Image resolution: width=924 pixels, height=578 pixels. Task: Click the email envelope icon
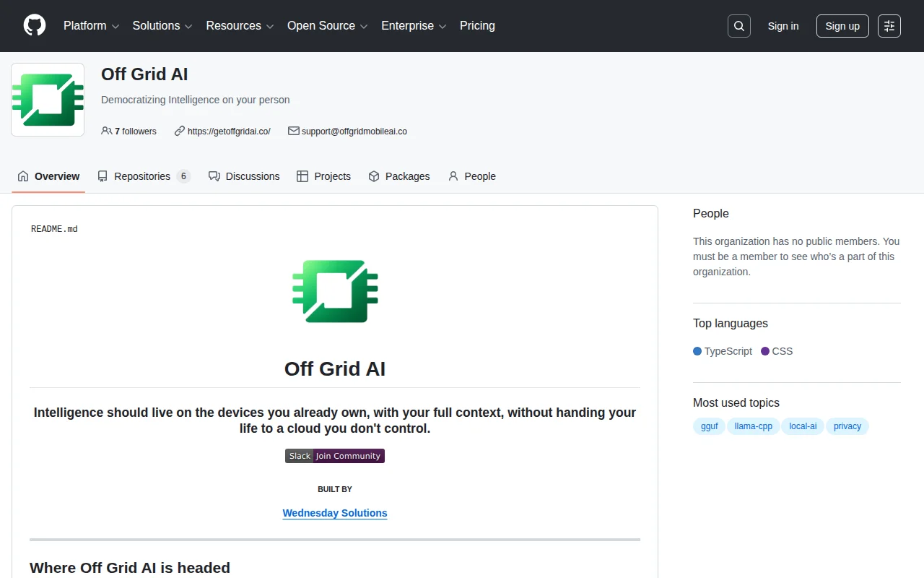point(294,131)
